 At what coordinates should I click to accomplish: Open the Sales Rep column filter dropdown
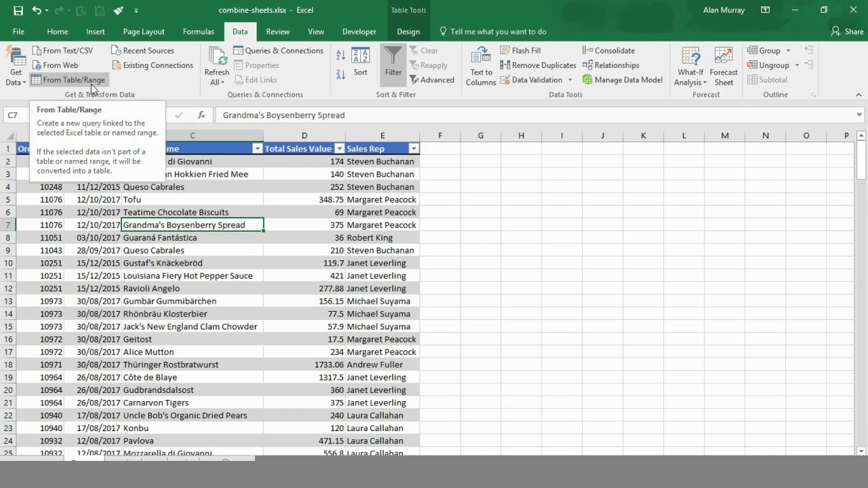pos(414,148)
